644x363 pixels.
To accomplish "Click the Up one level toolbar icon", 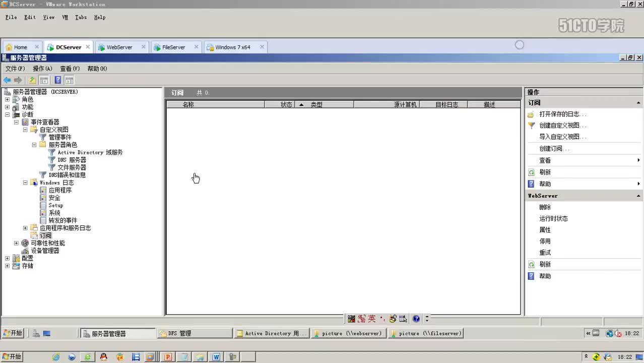I will click(x=33, y=80).
